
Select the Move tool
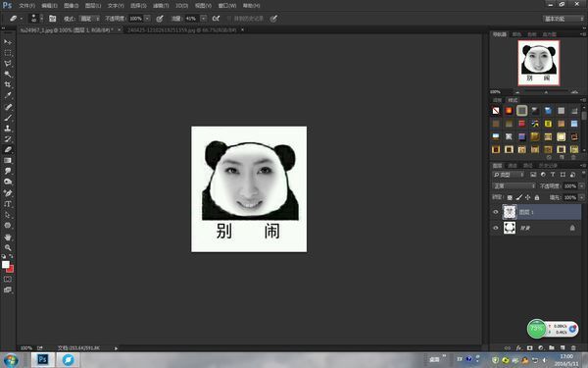point(8,41)
